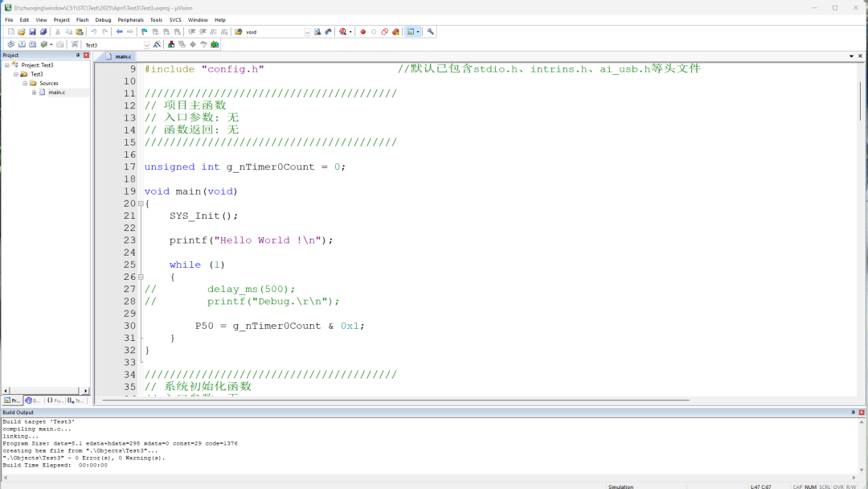Viewport: 868px width, 489px height.
Task: Close the Project panel
Action: (86, 55)
